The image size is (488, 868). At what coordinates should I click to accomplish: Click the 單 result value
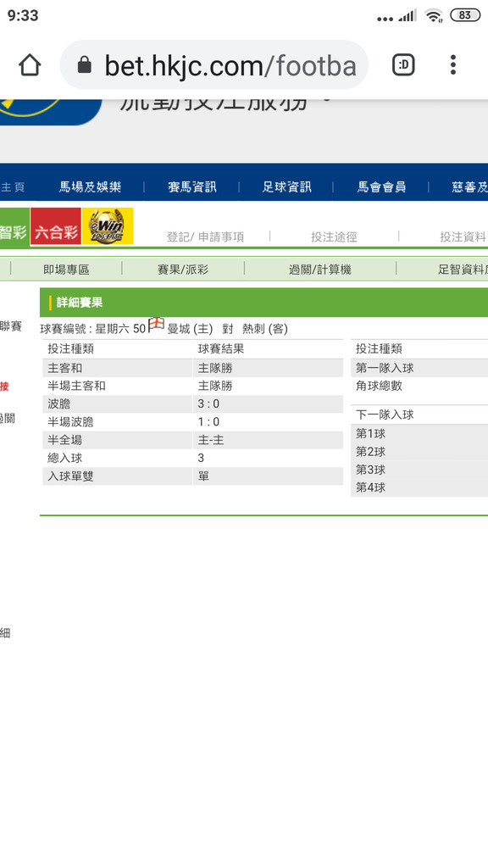203,476
